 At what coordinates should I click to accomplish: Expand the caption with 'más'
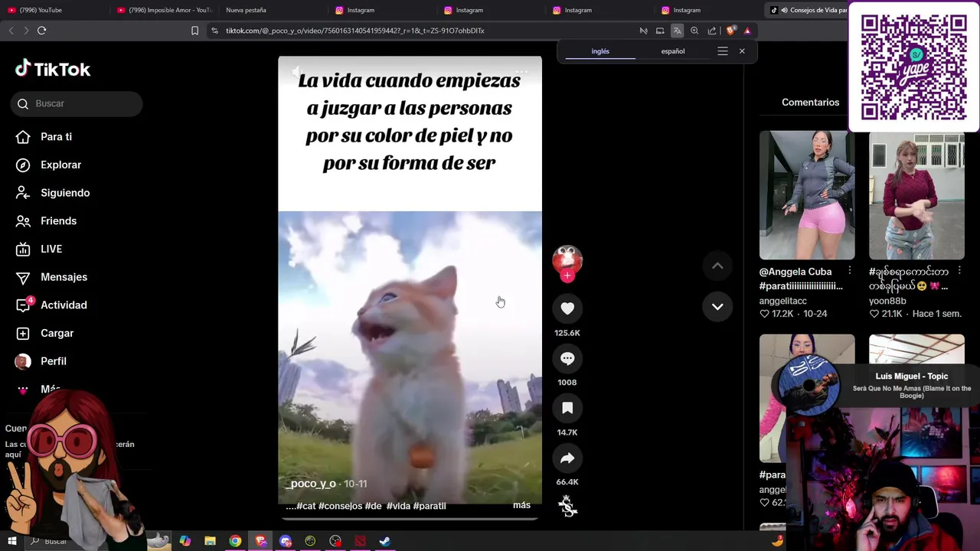coord(521,505)
